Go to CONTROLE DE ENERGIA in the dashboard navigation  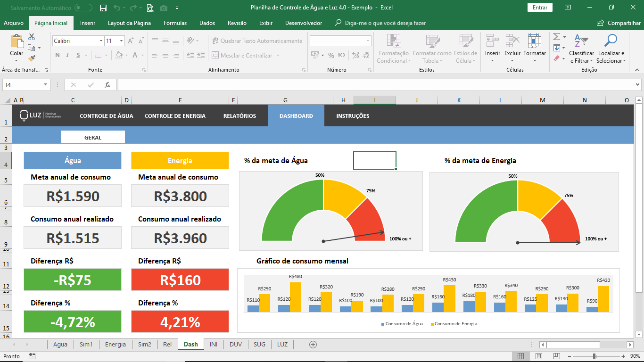pos(175,116)
